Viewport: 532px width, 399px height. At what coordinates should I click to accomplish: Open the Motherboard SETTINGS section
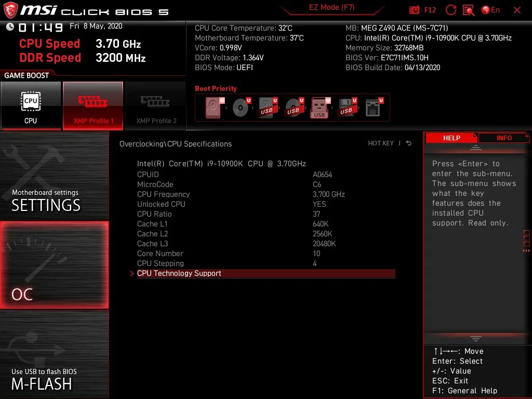click(x=54, y=176)
